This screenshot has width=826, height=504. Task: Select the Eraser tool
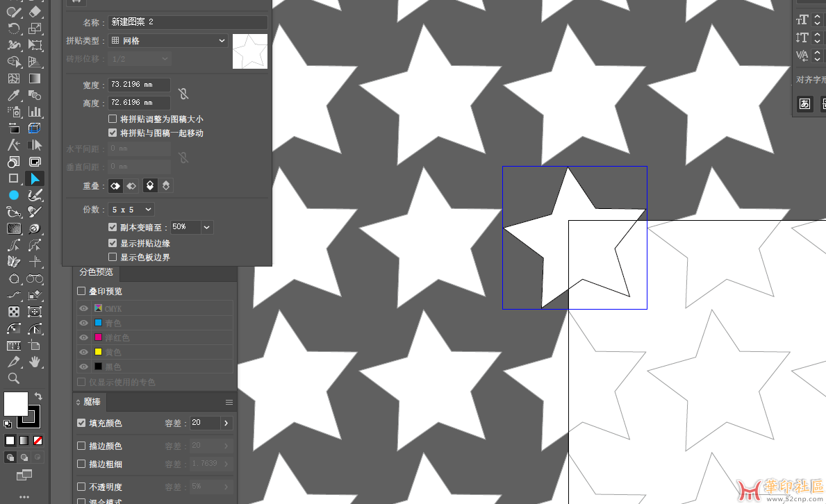35,11
